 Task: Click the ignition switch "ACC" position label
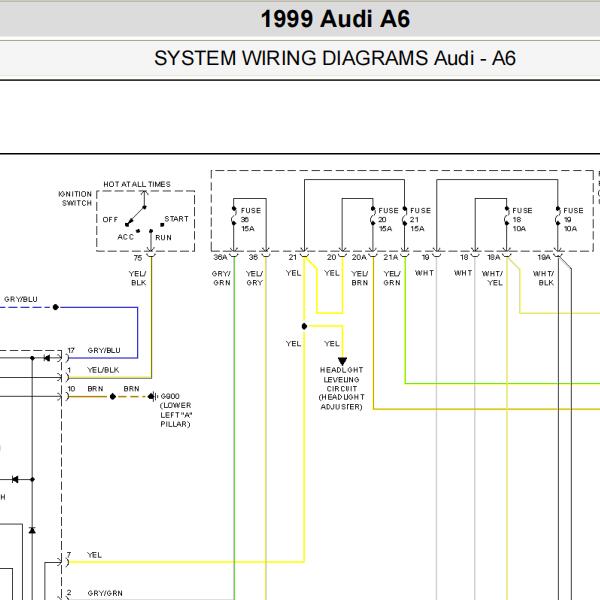tap(126, 237)
